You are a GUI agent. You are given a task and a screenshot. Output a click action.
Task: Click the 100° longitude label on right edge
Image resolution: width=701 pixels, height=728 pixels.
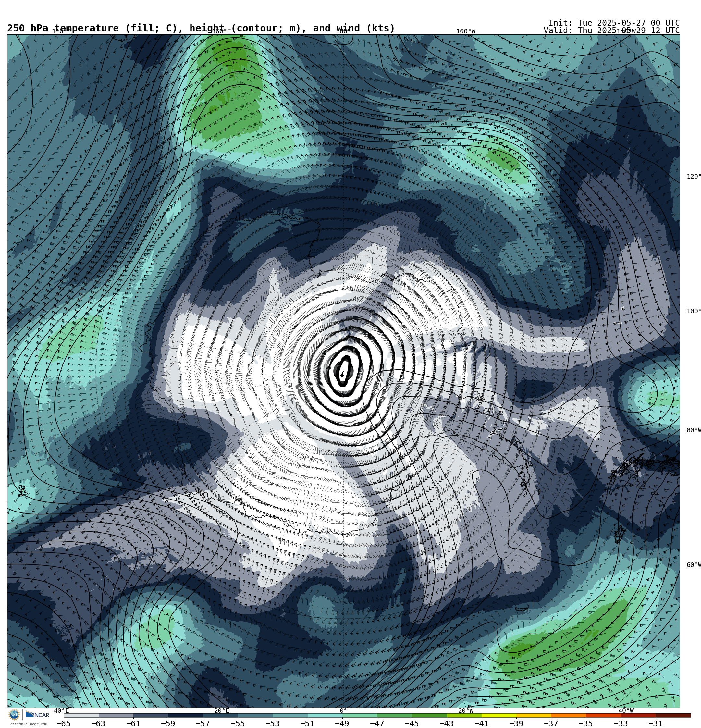[x=694, y=311]
